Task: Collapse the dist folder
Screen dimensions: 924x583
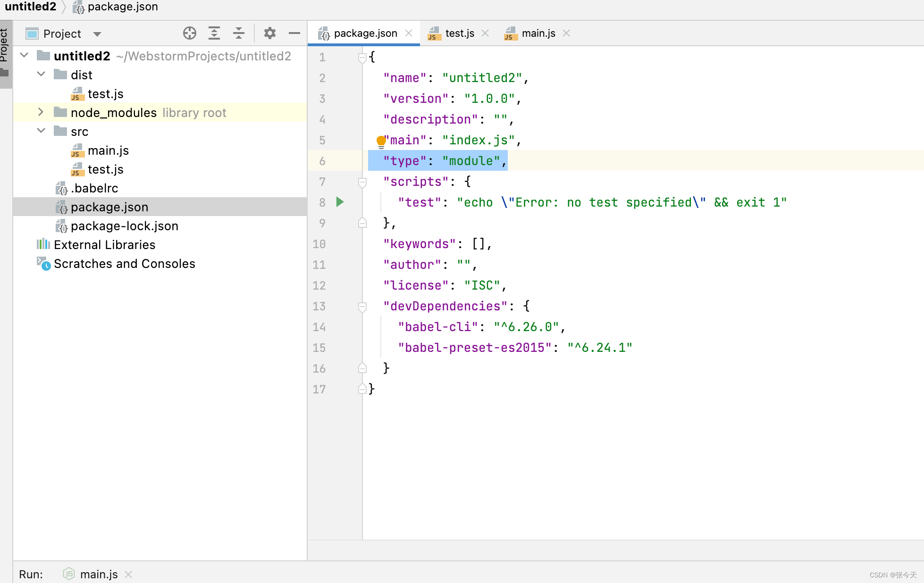Action: pyautogui.click(x=42, y=75)
